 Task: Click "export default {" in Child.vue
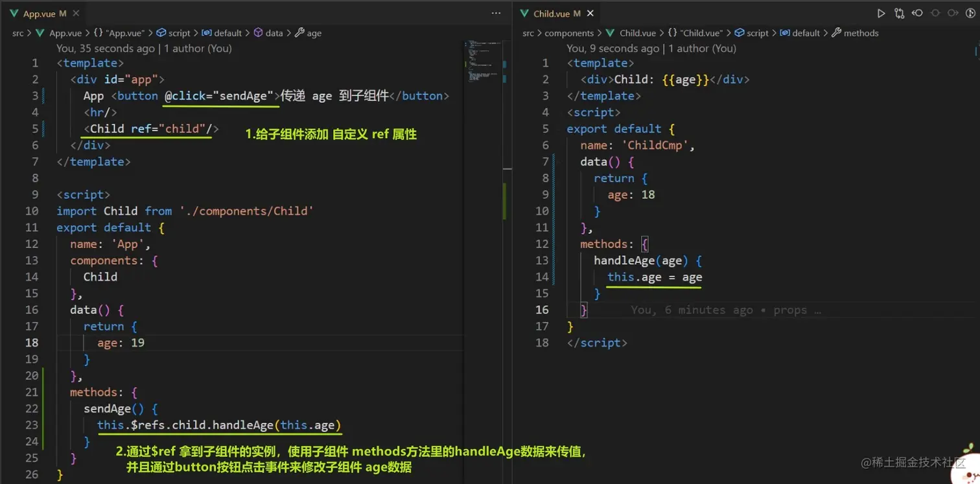[x=621, y=128]
